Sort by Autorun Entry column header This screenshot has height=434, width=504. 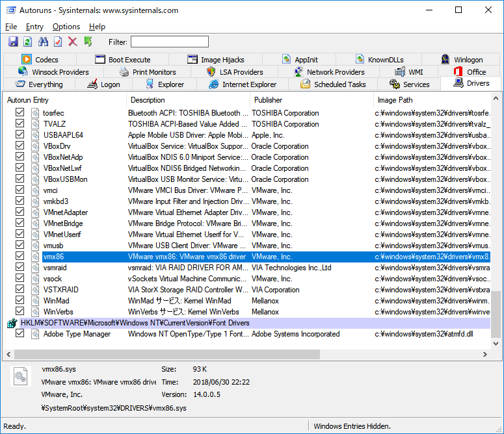[x=65, y=100]
